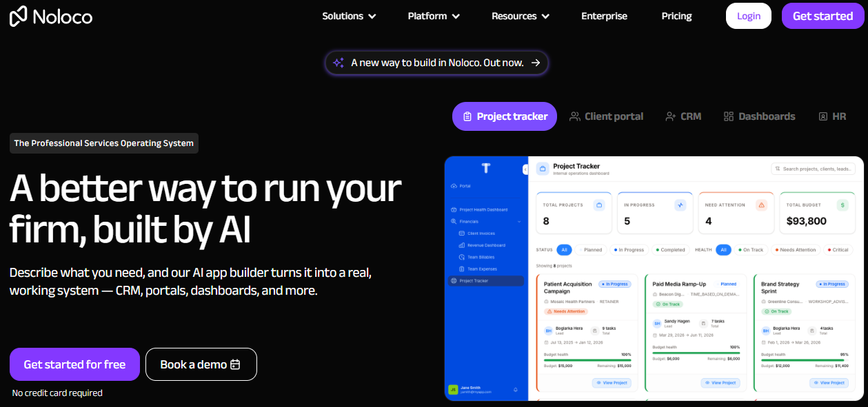This screenshot has height=407, width=868.
Task: Collapse the Financials section chevron in sidebar
Action: (519, 222)
